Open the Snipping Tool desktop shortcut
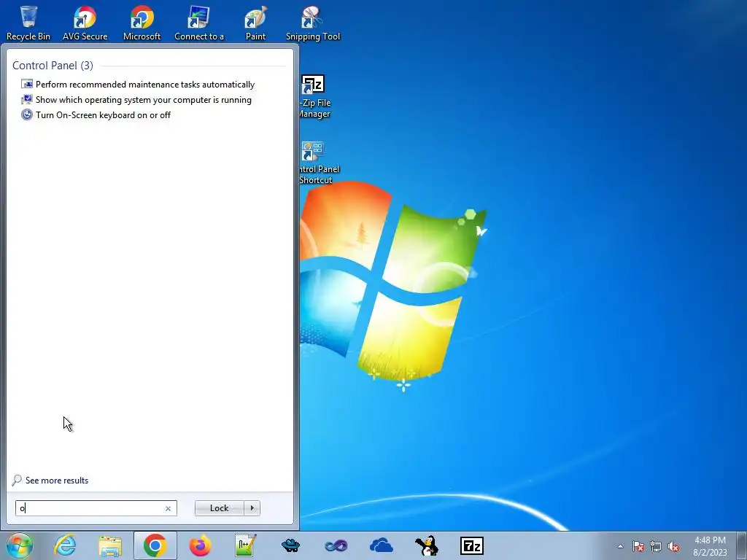Viewport: 747px width, 560px height. [x=312, y=23]
